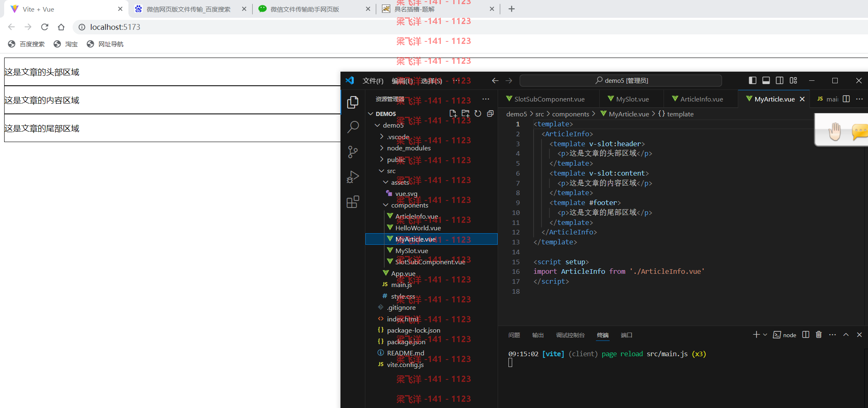Open package-lock.json in file tree

431,330
